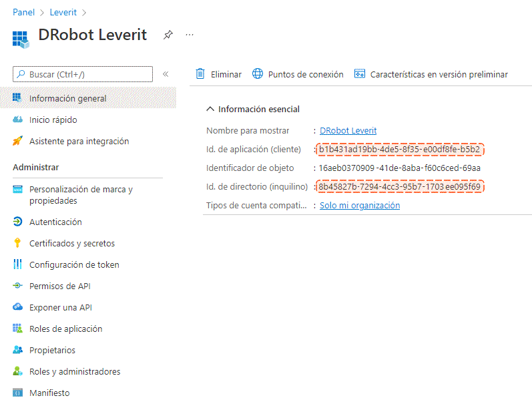Click the Información general grid icon
Image resolution: width=532 pixels, height=410 pixels.
pyautogui.click(x=17, y=97)
